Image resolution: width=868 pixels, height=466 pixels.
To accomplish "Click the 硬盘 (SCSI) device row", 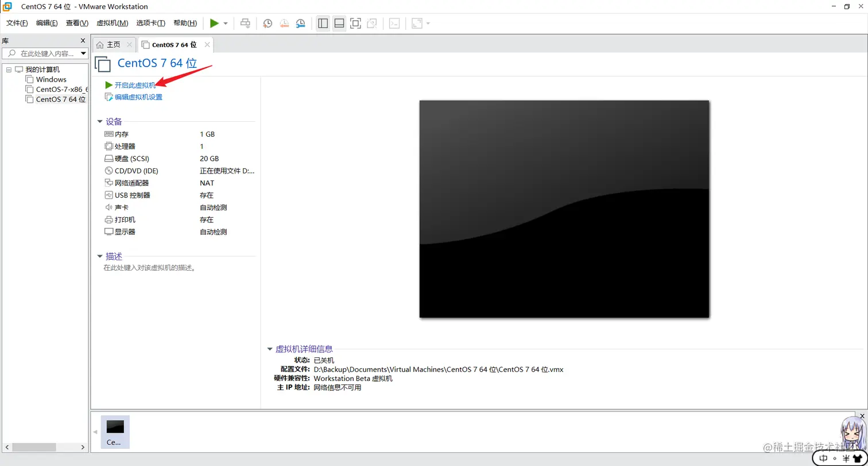I will tap(179, 159).
